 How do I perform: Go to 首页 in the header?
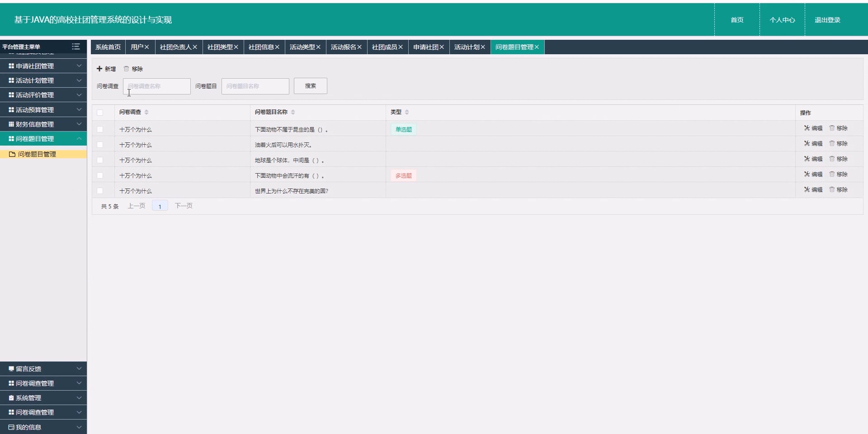pos(737,20)
